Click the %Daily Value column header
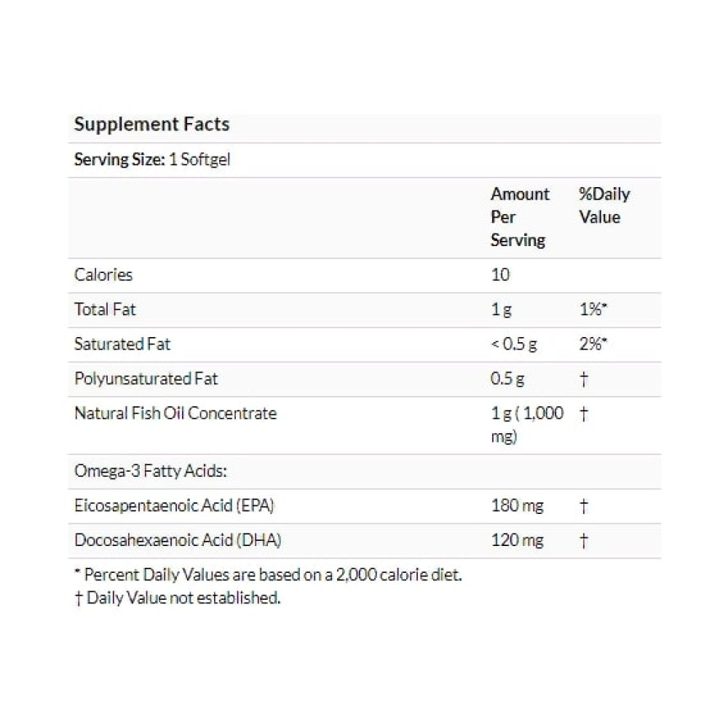This screenshot has width=728, height=728. pos(604,205)
